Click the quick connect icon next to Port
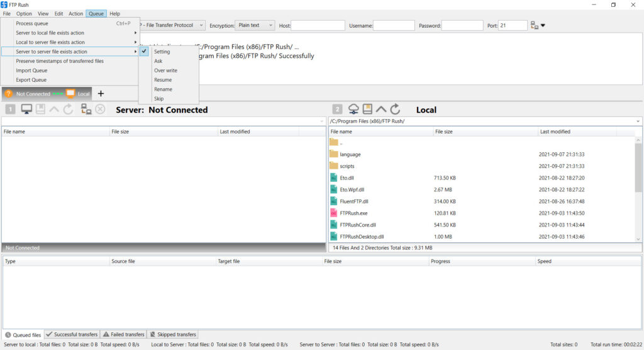 click(535, 26)
